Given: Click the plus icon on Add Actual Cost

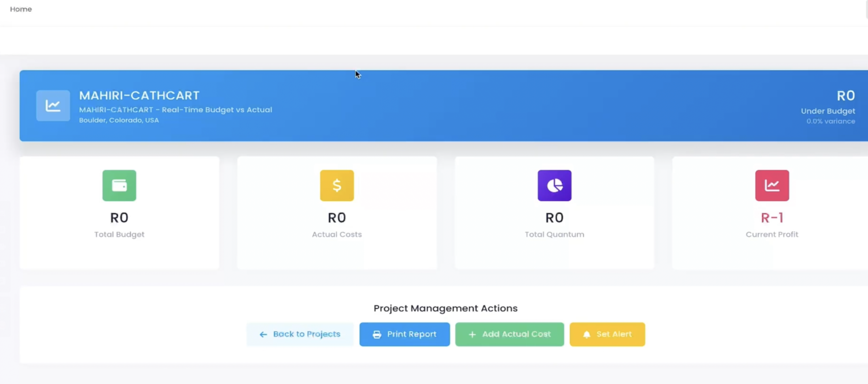Looking at the screenshot, I should click(x=472, y=335).
